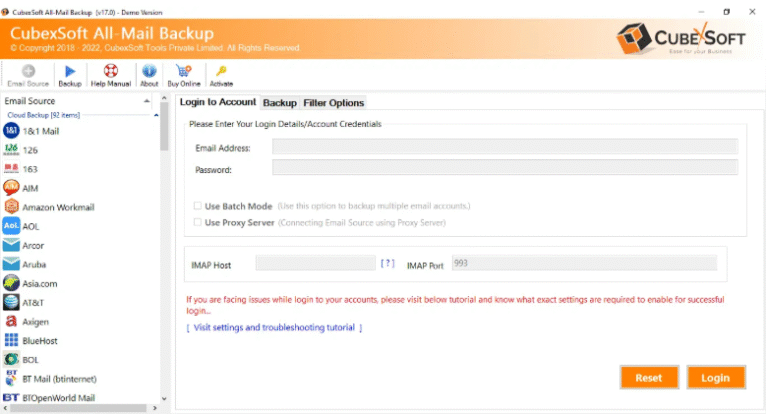
Task: Click the CubexSoft logo
Action: pyautogui.click(x=681, y=38)
